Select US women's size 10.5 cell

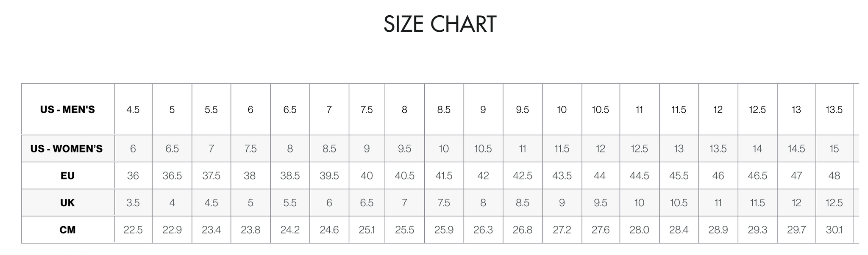pos(483,149)
